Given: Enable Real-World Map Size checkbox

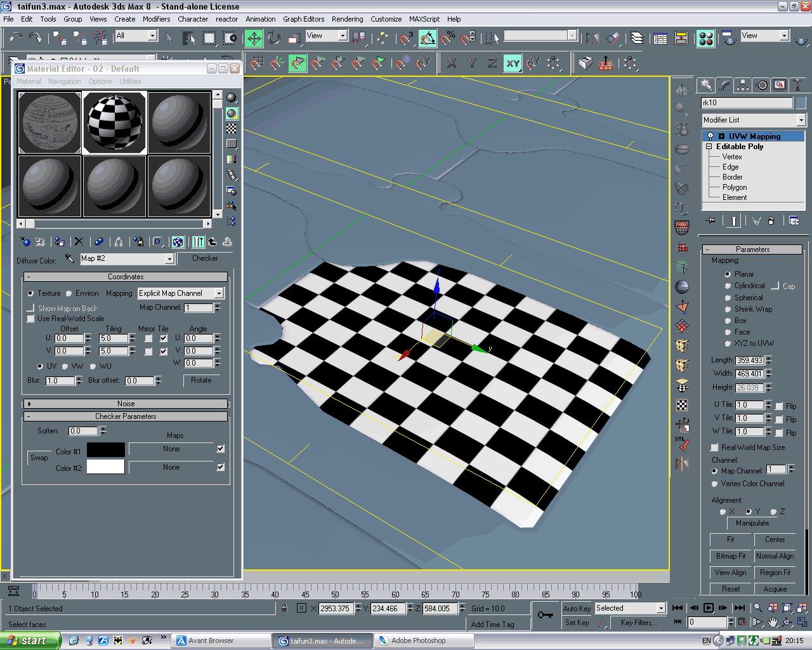Looking at the screenshot, I should click(714, 448).
